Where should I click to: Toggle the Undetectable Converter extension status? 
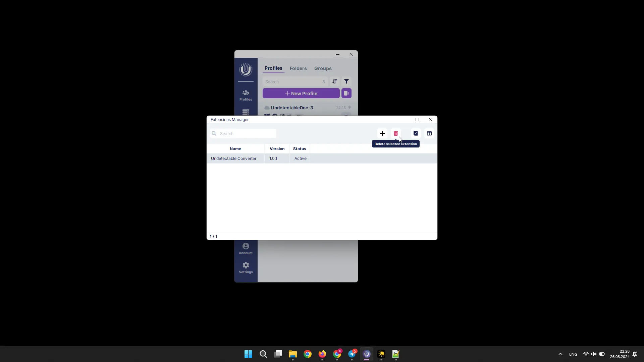300,158
